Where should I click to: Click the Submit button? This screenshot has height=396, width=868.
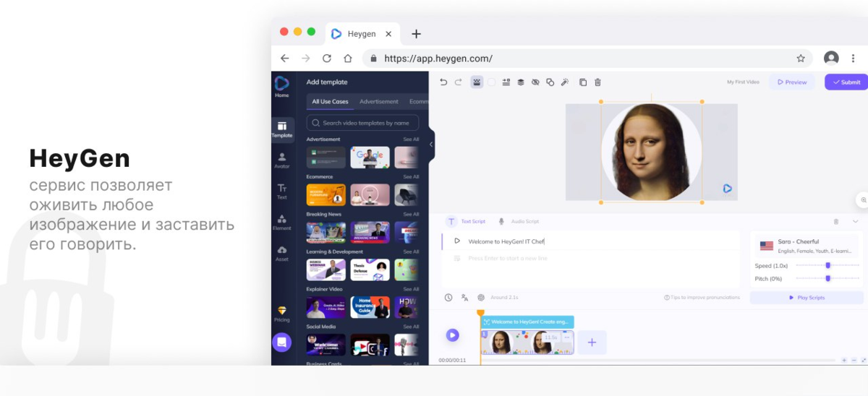(847, 82)
